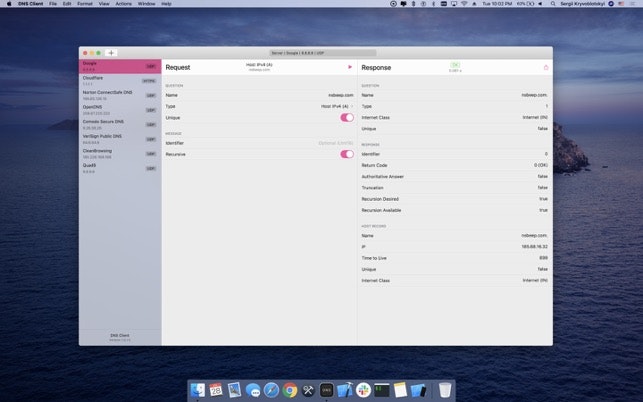Click the Recursion Desired row
643x402 pixels.
454,199
